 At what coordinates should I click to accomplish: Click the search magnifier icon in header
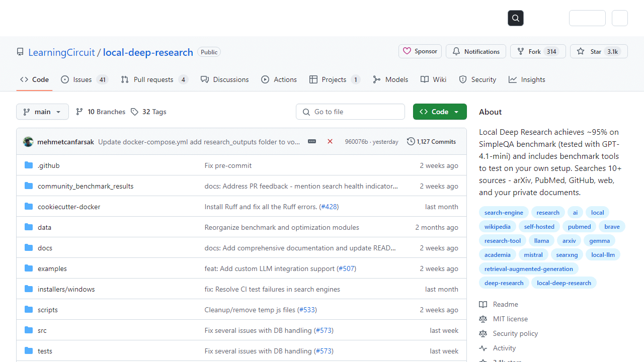point(516,18)
